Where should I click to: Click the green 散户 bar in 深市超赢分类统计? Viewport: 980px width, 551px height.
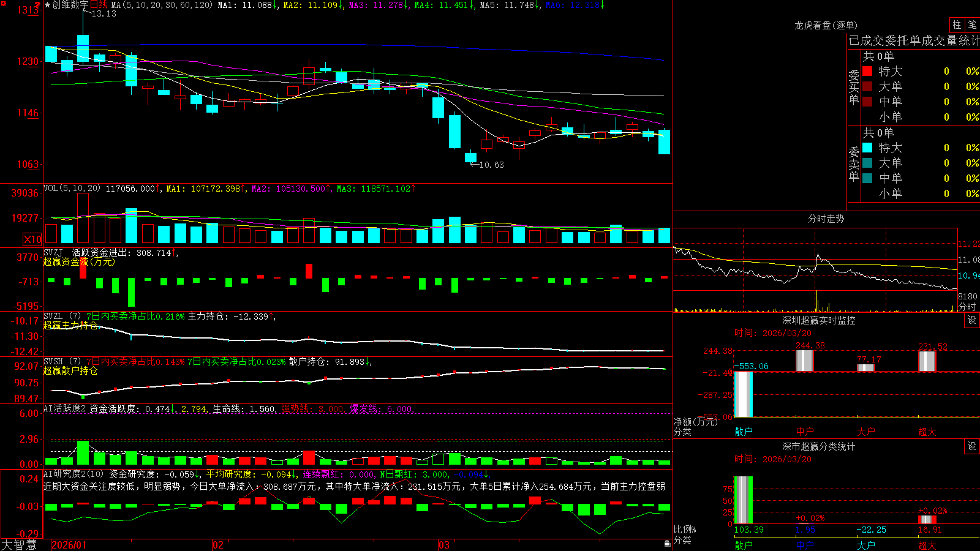[x=743, y=500]
